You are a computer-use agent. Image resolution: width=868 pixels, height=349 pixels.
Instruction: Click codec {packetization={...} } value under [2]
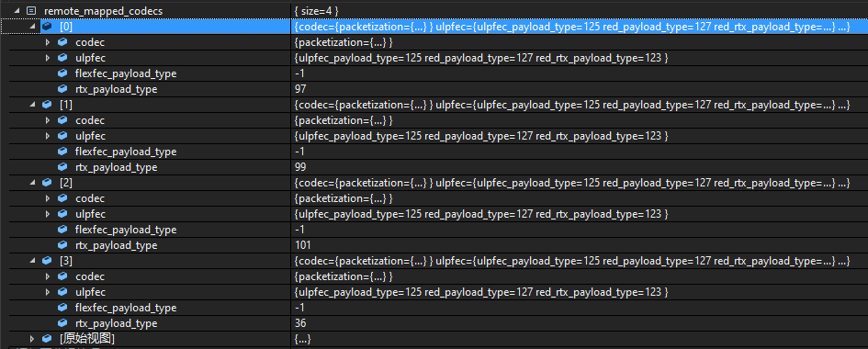point(344,198)
